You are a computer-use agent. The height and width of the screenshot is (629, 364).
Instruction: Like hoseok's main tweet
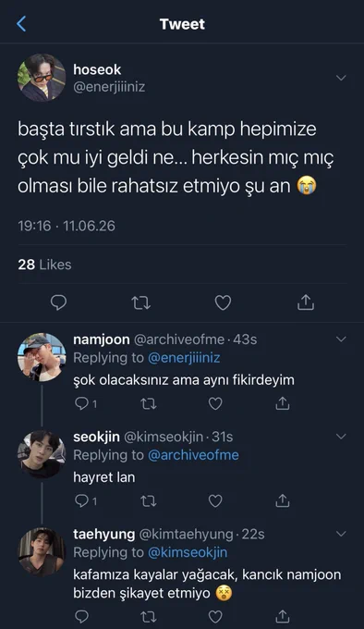point(223,302)
